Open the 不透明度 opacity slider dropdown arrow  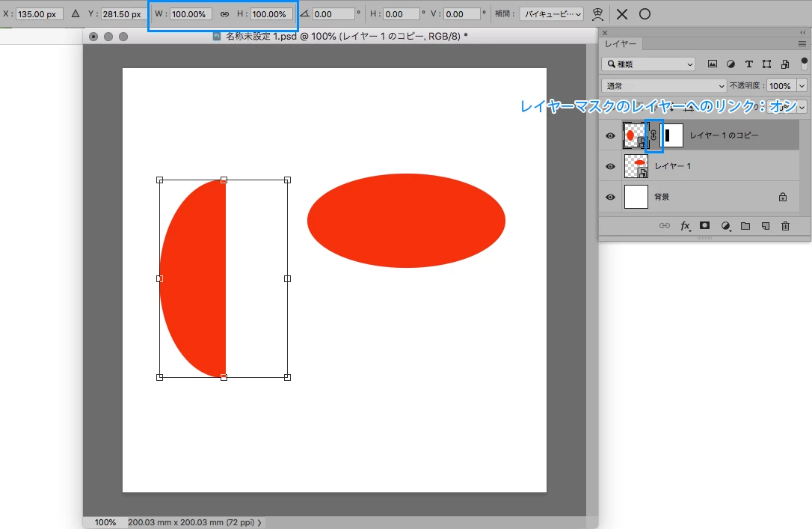click(802, 85)
